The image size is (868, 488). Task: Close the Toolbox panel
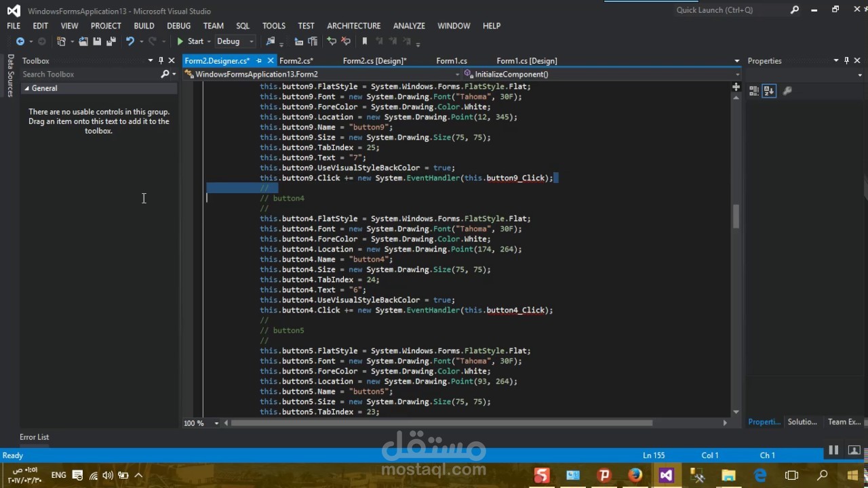(x=172, y=61)
